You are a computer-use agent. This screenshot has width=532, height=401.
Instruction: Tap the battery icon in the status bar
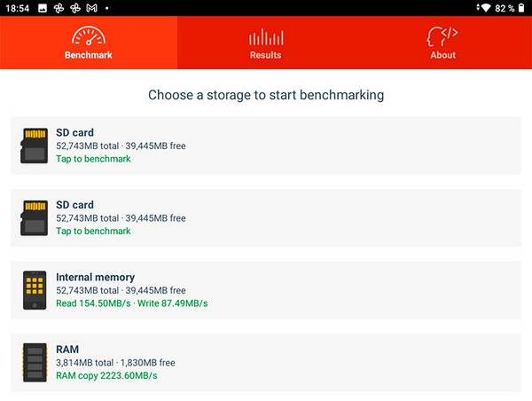521,8
